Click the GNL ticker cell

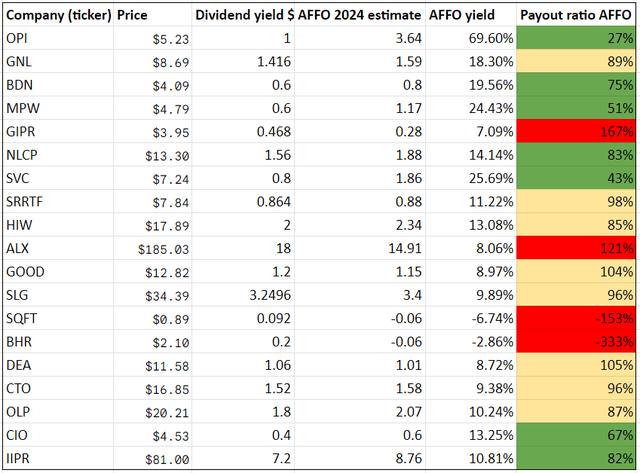click(x=58, y=62)
